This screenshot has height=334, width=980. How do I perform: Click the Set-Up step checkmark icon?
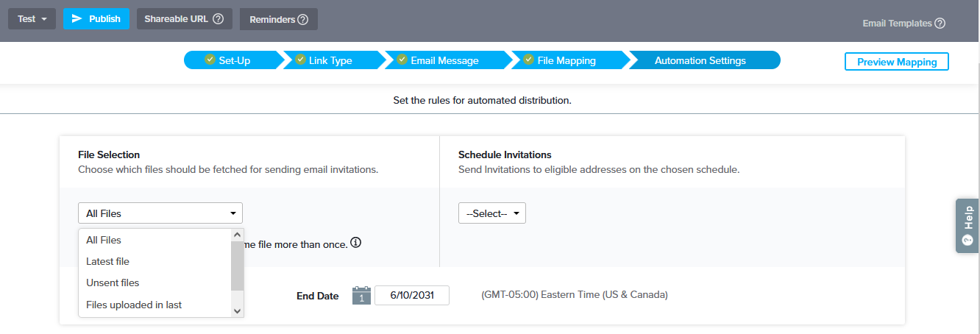[x=210, y=60]
